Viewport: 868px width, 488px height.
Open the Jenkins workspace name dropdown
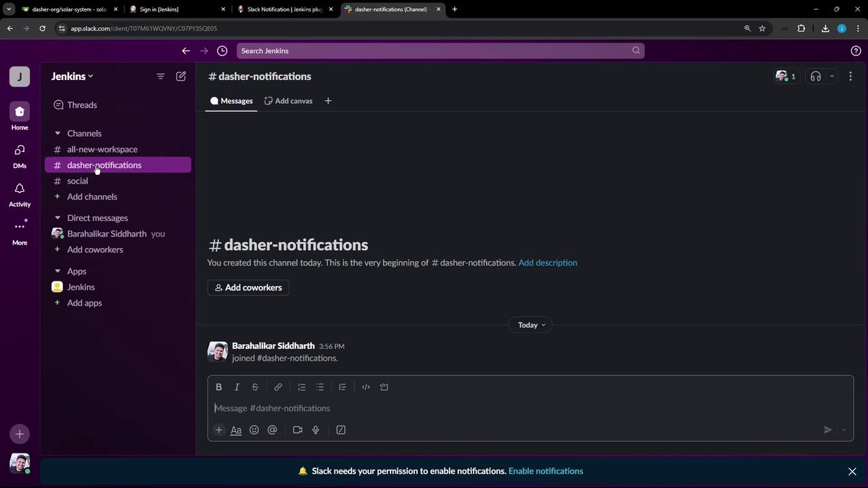click(x=72, y=77)
